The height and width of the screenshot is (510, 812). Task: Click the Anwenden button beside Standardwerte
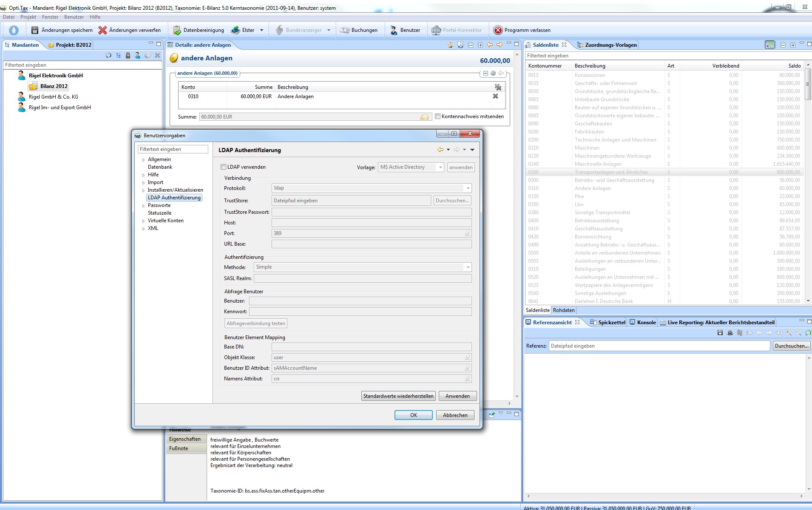pyautogui.click(x=457, y=396)
